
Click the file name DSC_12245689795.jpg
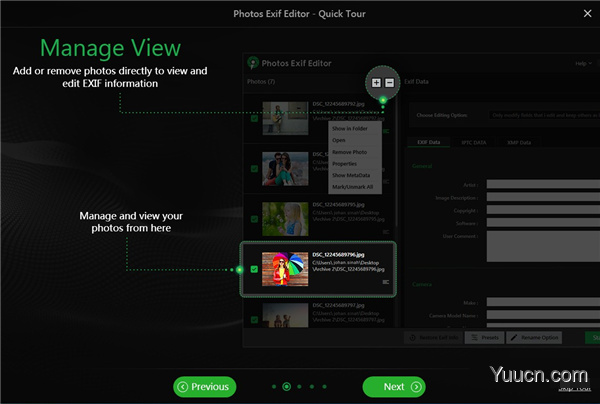(x=338, y=205)
